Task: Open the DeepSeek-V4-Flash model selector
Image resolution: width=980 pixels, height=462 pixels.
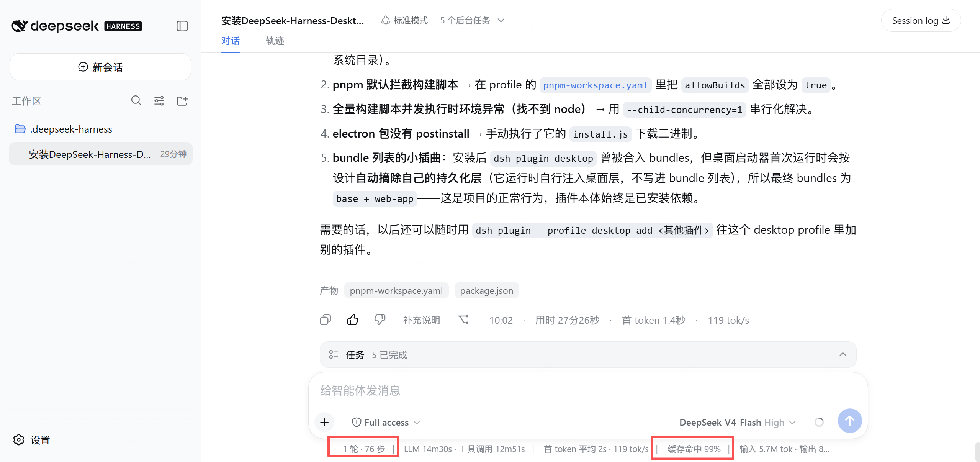Action: click(x=738, y=422)
